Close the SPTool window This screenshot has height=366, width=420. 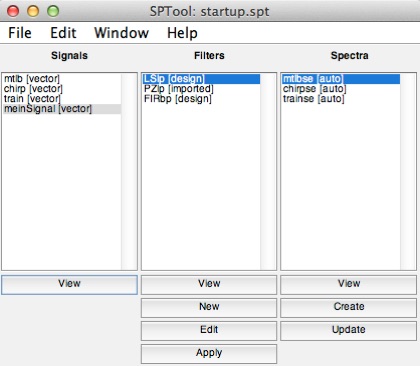point(13,11)
